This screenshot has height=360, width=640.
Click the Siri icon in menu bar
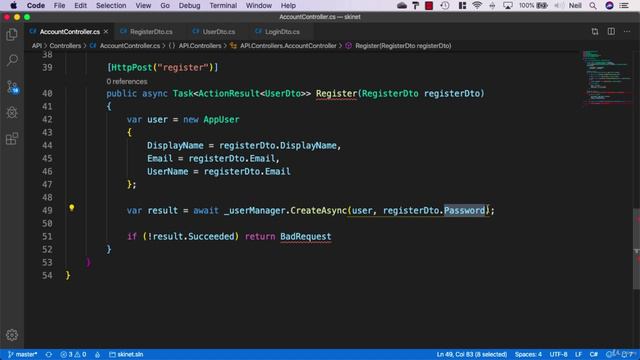tap(609, 6)
